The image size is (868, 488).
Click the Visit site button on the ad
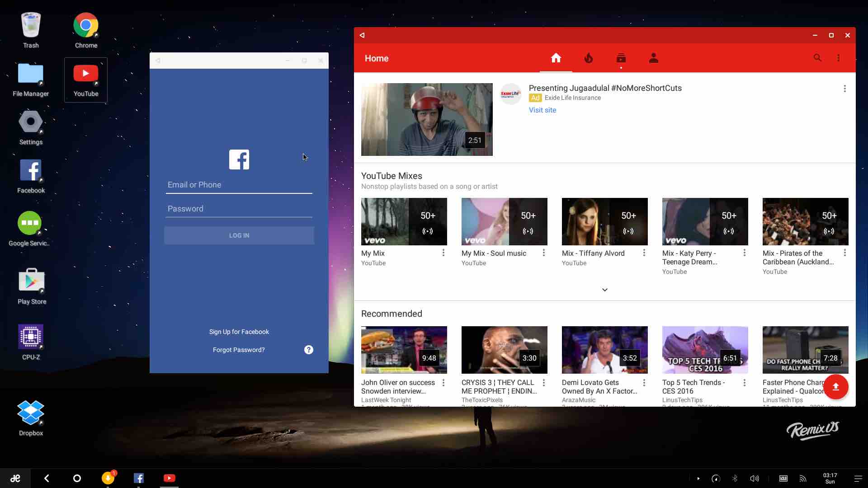[x=542, y=110]
